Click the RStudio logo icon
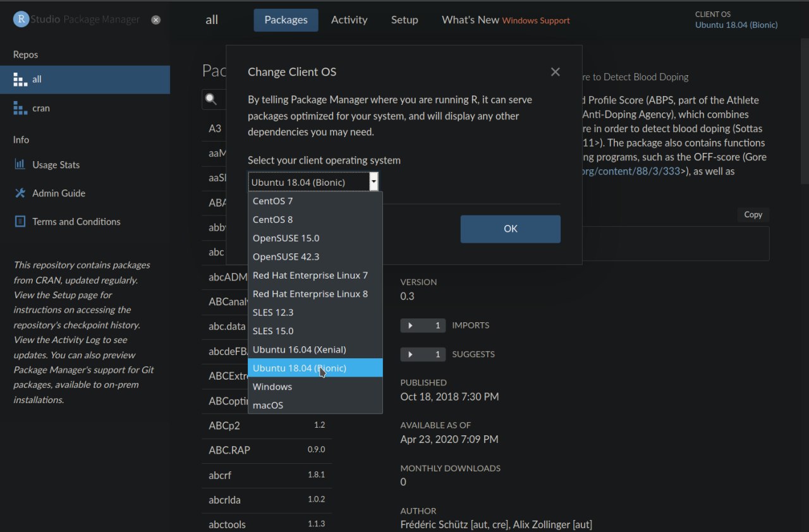The height and width of the screenshot is (532, 809). tap(21, 20)
